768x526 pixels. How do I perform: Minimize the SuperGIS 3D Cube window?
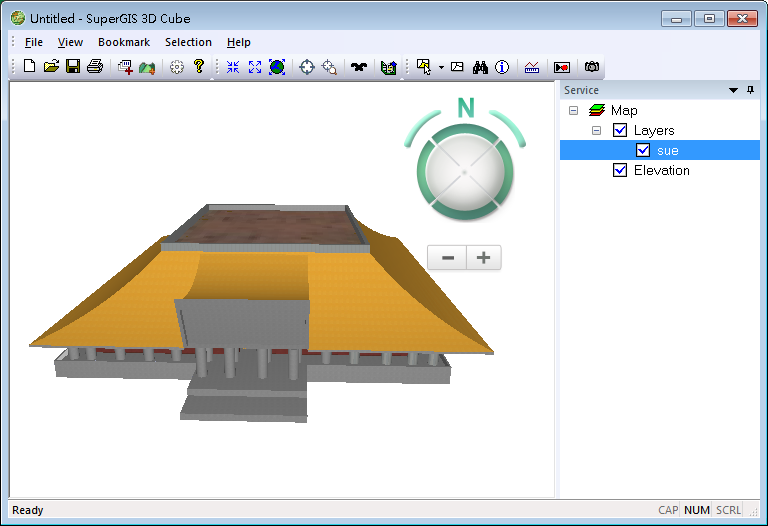676,19
